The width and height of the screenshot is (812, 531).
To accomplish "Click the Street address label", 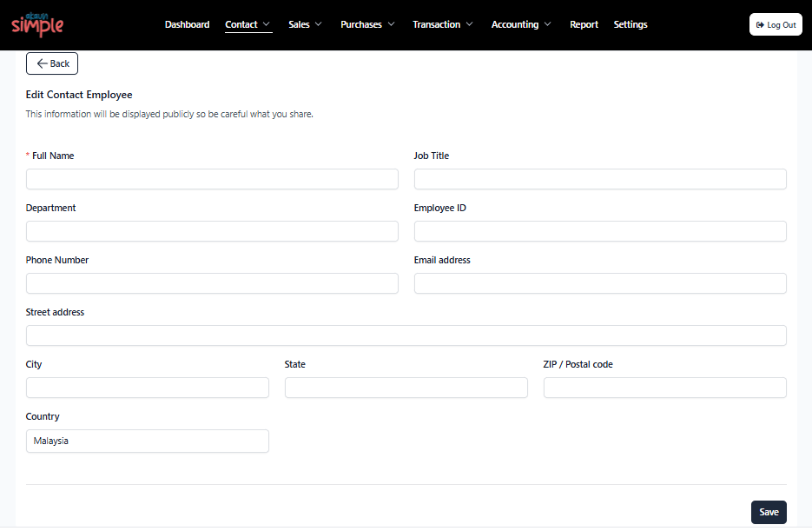I will click(55, 312).
